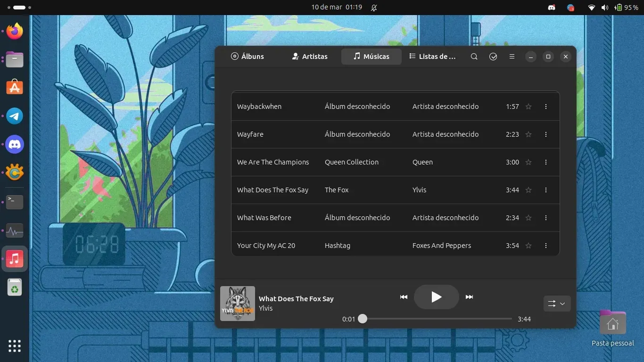Enable selection mode with checkmark icon
This screenshot has height=362, width=644.
coord(493,57)
